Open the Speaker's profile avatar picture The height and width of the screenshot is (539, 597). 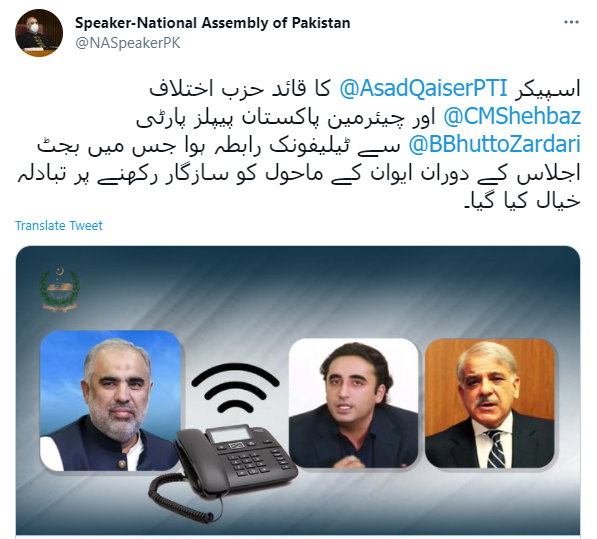pyautogui.click(x=39, y=33)
